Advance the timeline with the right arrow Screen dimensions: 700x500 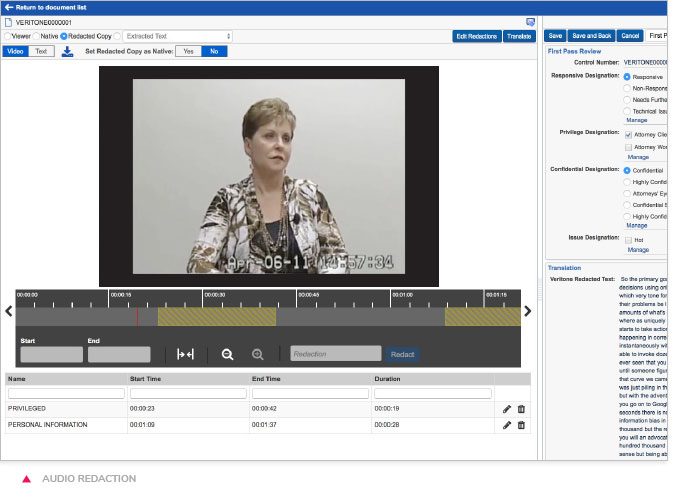coord(528,311)
